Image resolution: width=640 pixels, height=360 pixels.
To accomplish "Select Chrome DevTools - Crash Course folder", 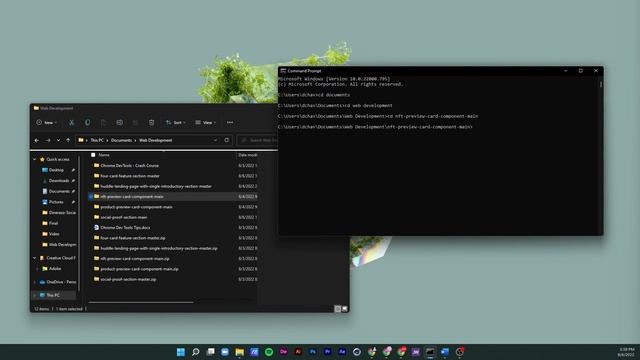I will tap(129, 166).
